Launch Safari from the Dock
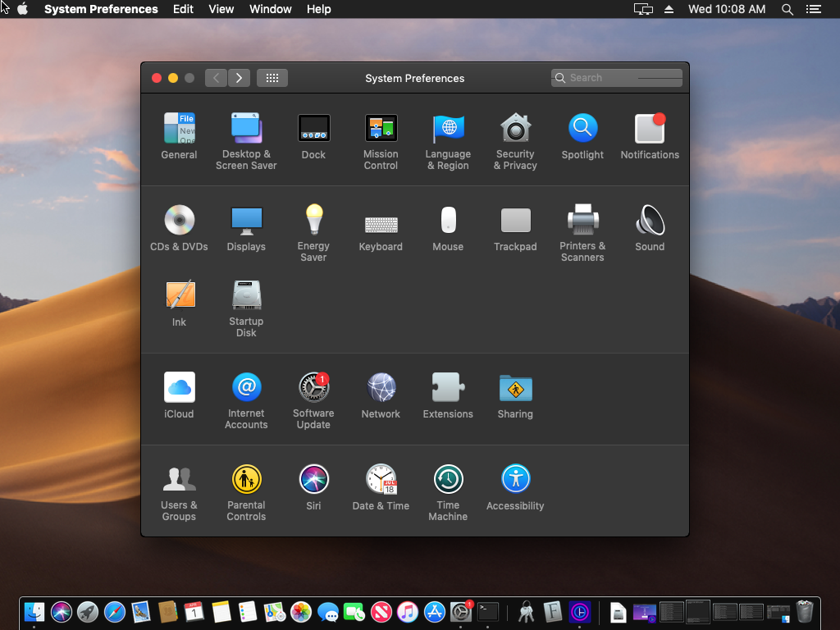Image resolution: width=840 pixels, height=630 pixels. (x=115, y=612)
